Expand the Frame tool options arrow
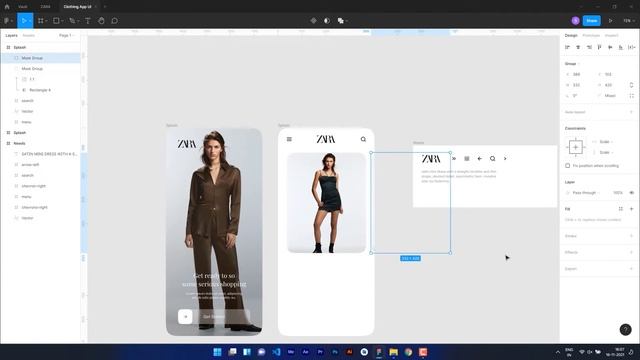This screenshot has height=360, width=640. click(x=47, y=21)
